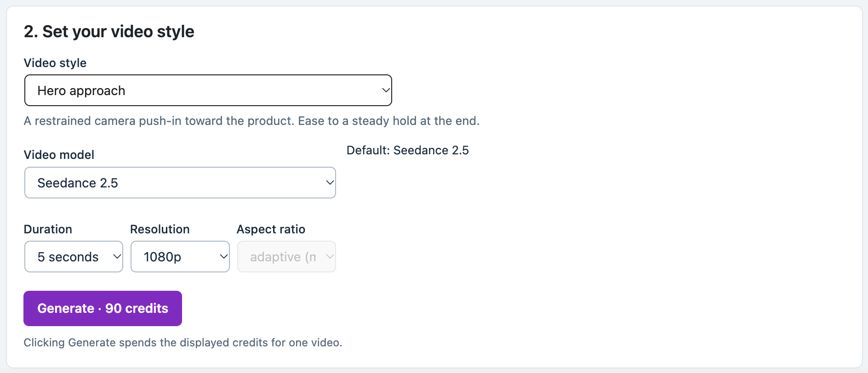Image resolution: width=868 pixels, height=373 pixels.
Task: Open the Aspect ratio adaptive dropdown
Action: click(x=286, y=257)
